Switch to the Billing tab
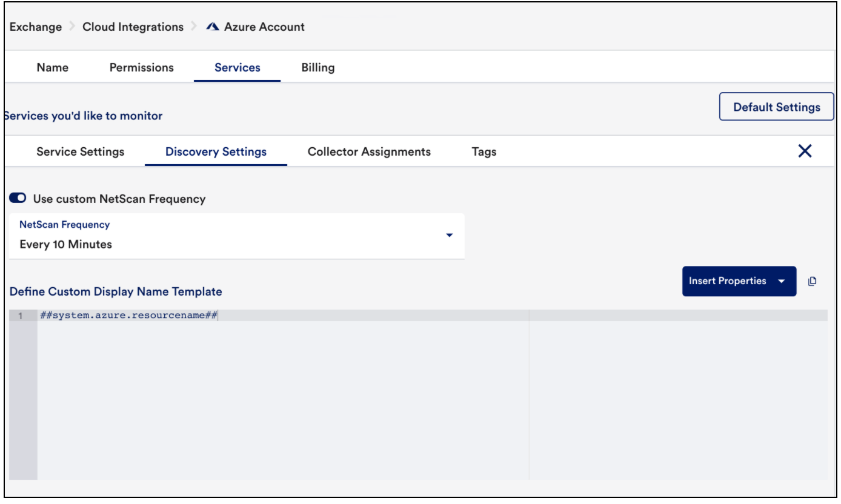The width and height of the screenshot is (841, 504). 317,67
